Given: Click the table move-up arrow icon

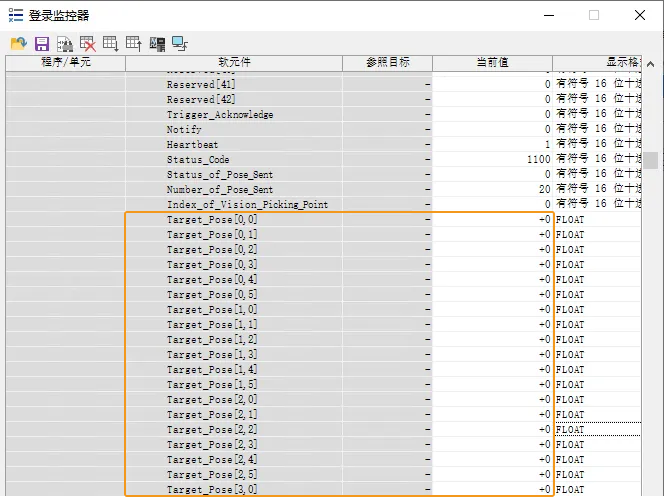Looking at the screenshot, I should point(134,44).
